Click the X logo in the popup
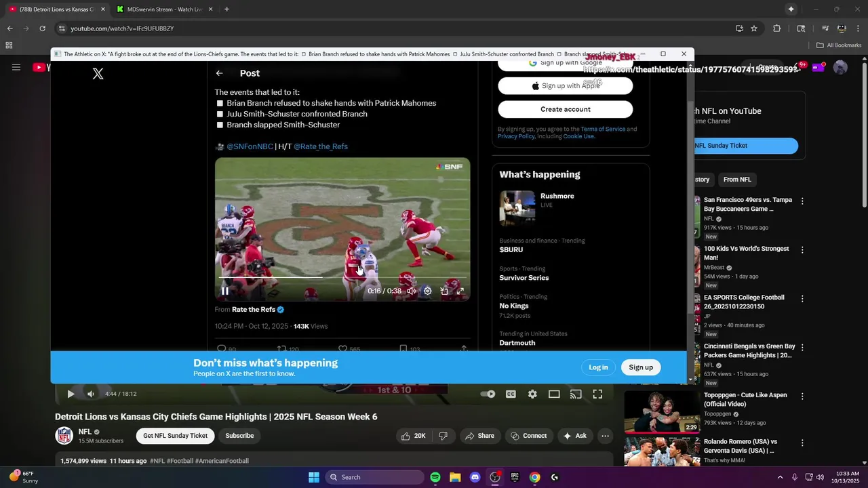 click(x=98, y=74)
